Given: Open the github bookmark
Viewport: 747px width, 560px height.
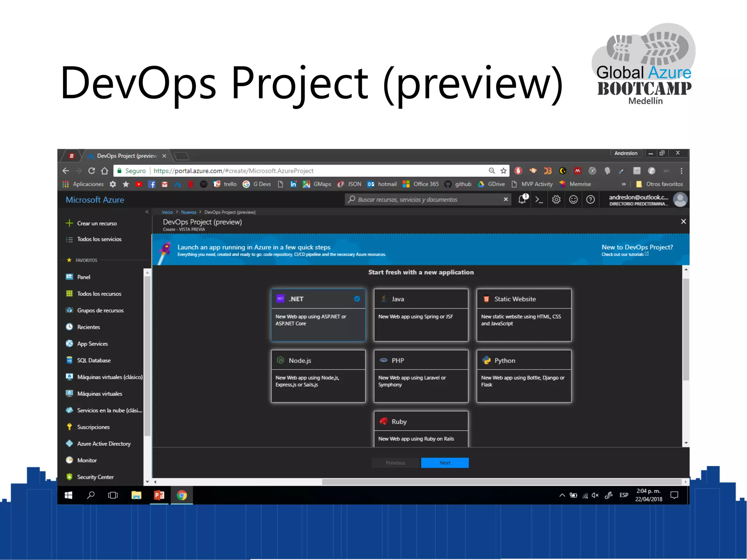Looking at the screenshot, I should point(458,184).
